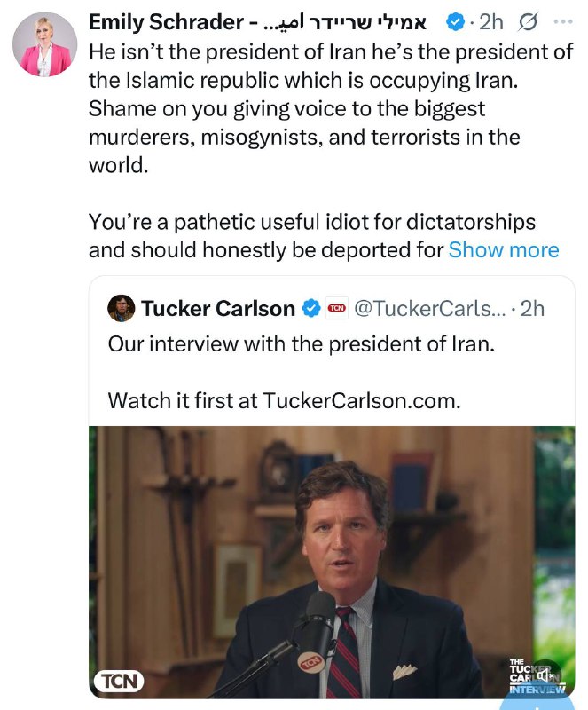Click the Grok slashed-circle icon
Viewport: 588px width, 710px height.
click(x=529, y=22)
